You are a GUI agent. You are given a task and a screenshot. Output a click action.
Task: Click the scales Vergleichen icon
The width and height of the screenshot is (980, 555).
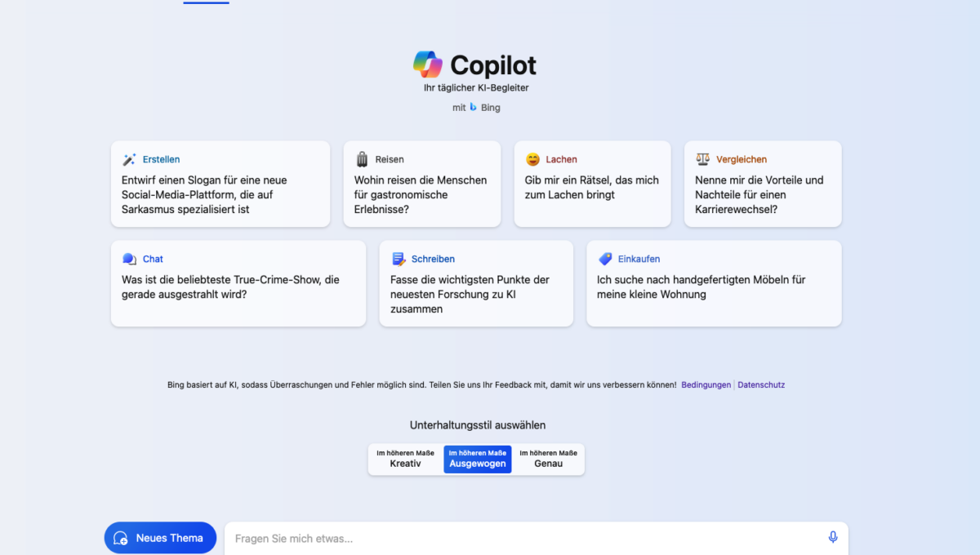point(703,159)
